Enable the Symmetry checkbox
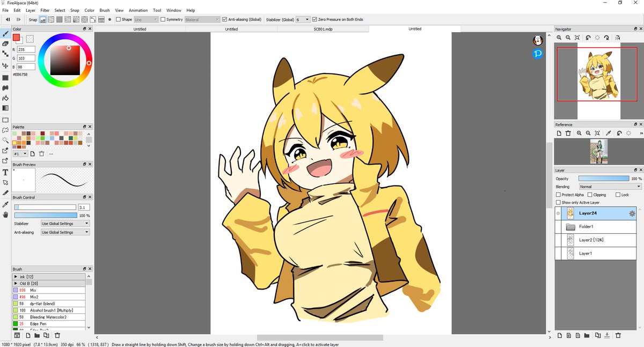Image resolution: width=644 pixels, height=347 pixels. point(163,19)
